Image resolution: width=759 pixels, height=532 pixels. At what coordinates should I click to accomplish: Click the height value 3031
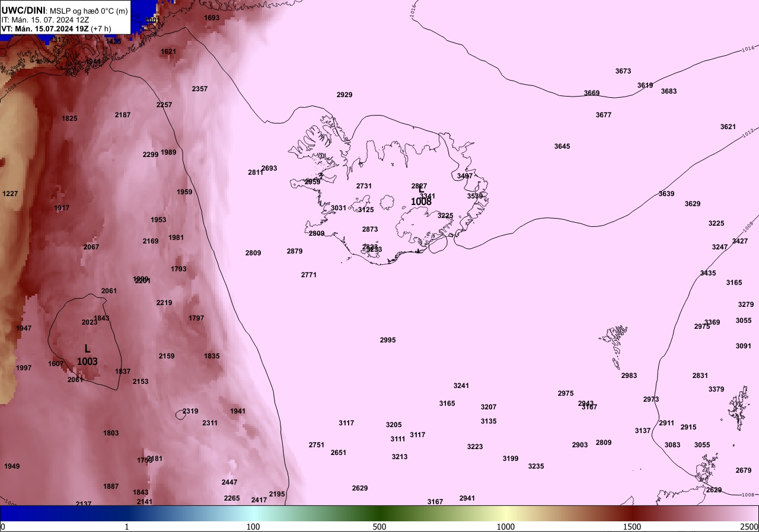point(339,208)
